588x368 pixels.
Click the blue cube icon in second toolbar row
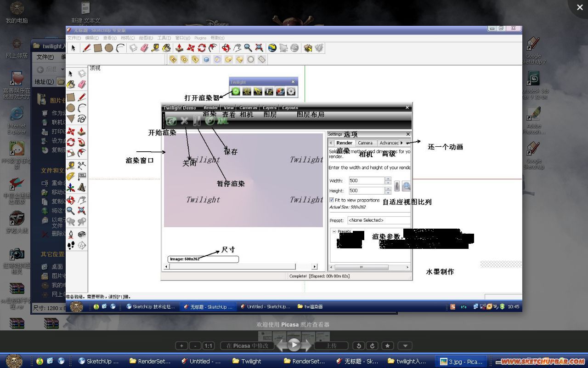click(x=206, y=59)
